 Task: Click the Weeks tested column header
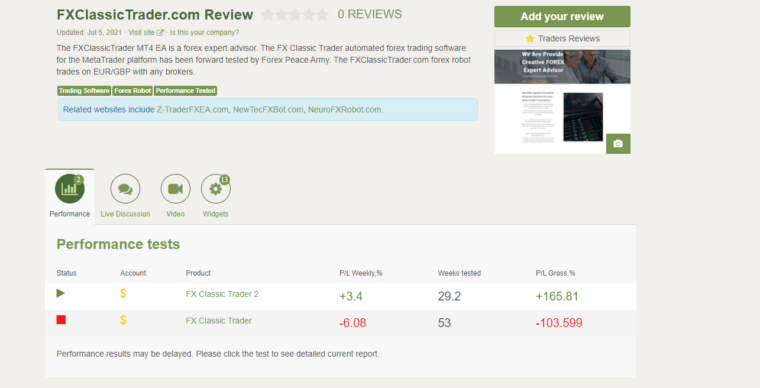[x=459, y=273]
